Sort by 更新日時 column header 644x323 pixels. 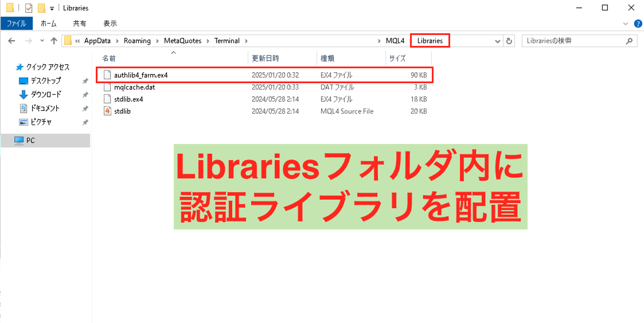click(x=266, y=59)
